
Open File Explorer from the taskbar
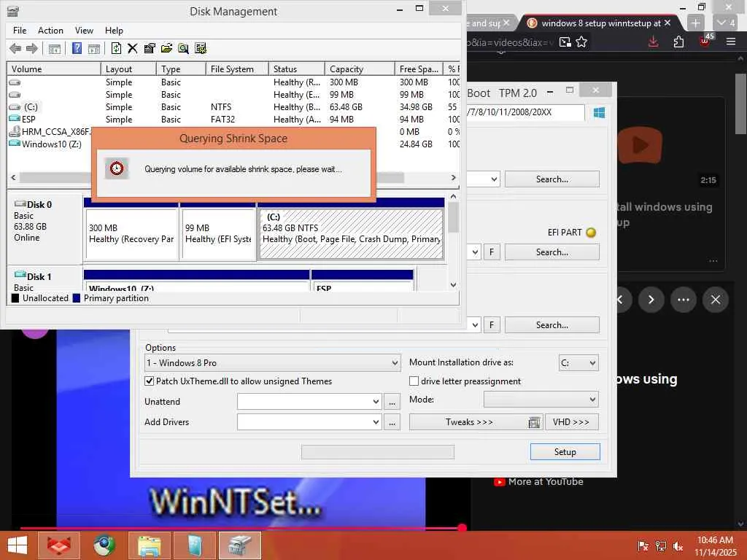[149, 545]
